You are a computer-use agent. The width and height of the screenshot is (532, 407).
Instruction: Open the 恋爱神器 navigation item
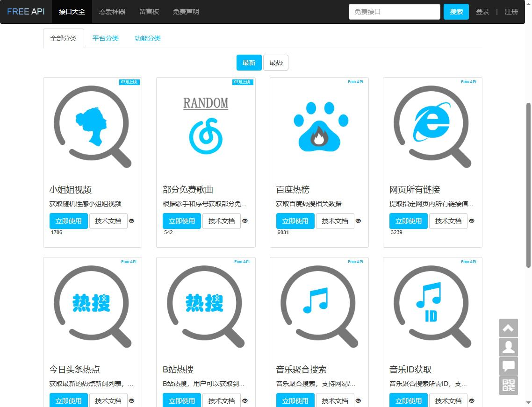pos(112,12)
